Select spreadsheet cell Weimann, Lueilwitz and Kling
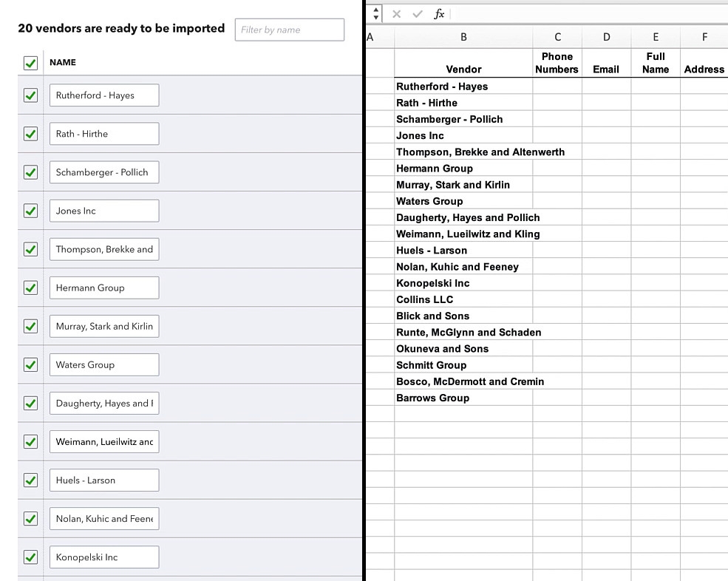This screenshot has width=728, height=581. [x=463, y=234]
